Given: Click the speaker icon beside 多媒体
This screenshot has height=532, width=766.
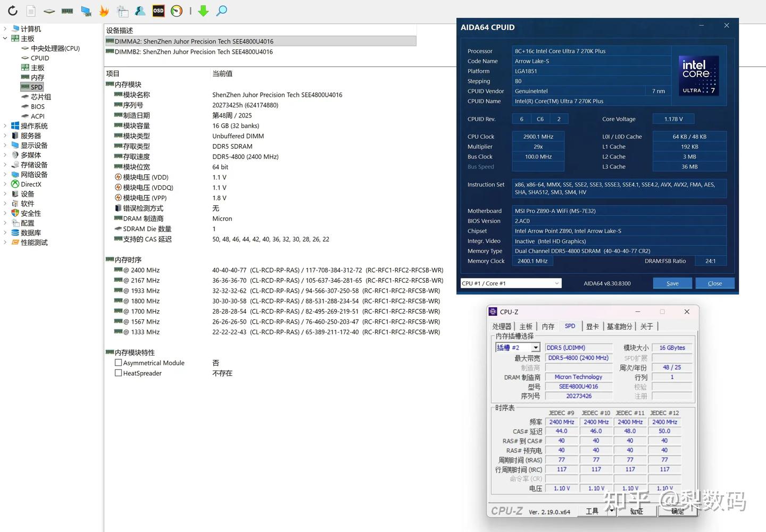Looking at the screenshot, I should point(15,155).
